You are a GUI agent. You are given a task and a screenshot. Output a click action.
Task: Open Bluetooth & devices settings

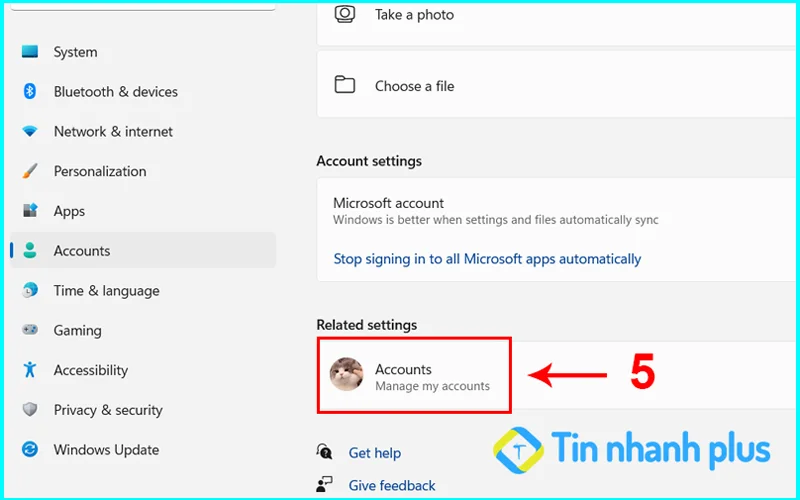click(x=143, y=91)
